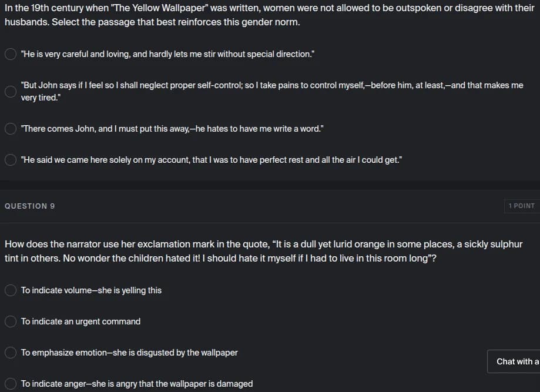The width and height of the screenshot is (540, 392).
Task: Open the "Chat with a" button
Action: (514, 361)
